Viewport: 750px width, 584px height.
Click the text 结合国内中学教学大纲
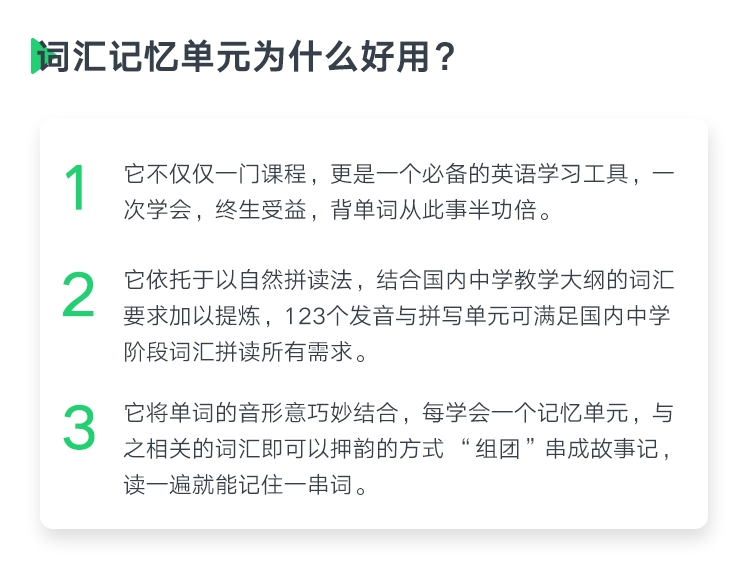(491, 280)
